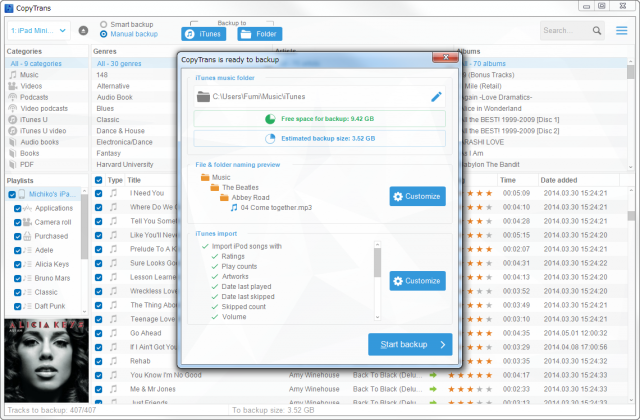640x420 pixels.
Task: Click the Start backup button
Action: [410, 344]
